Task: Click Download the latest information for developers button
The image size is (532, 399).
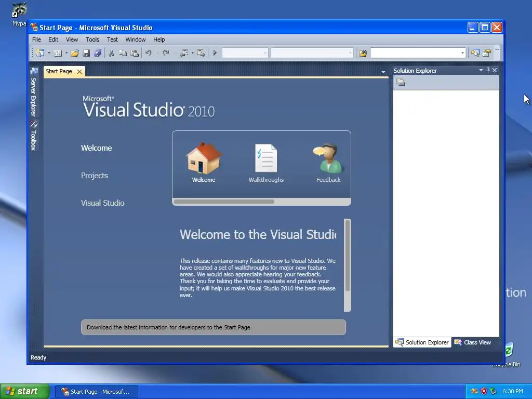Action: 214,327
